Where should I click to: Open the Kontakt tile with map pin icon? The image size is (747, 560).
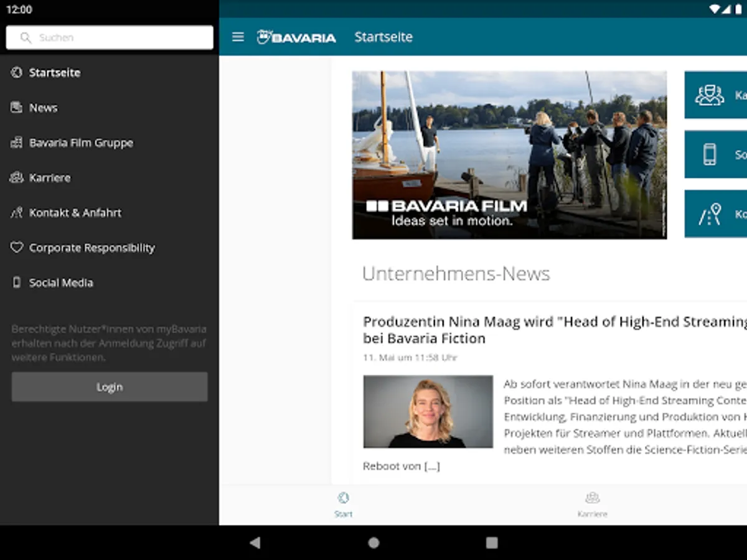(x=716, y=213)
